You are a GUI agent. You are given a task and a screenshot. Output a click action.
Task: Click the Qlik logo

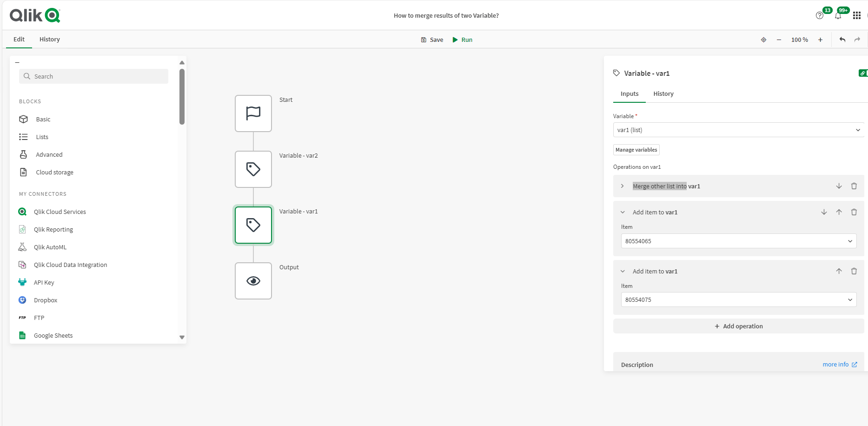coord(35,15)
